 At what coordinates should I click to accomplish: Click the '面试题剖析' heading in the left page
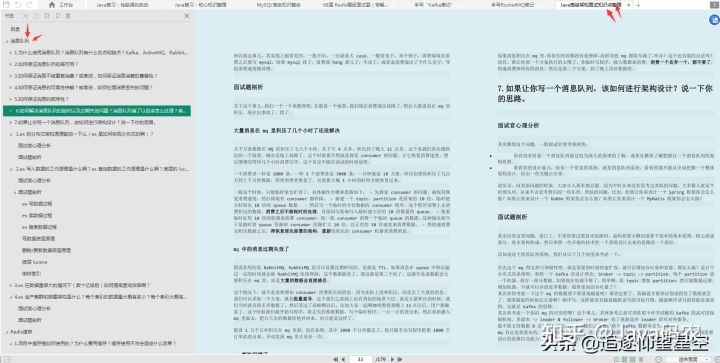click(x=248, y=87)
